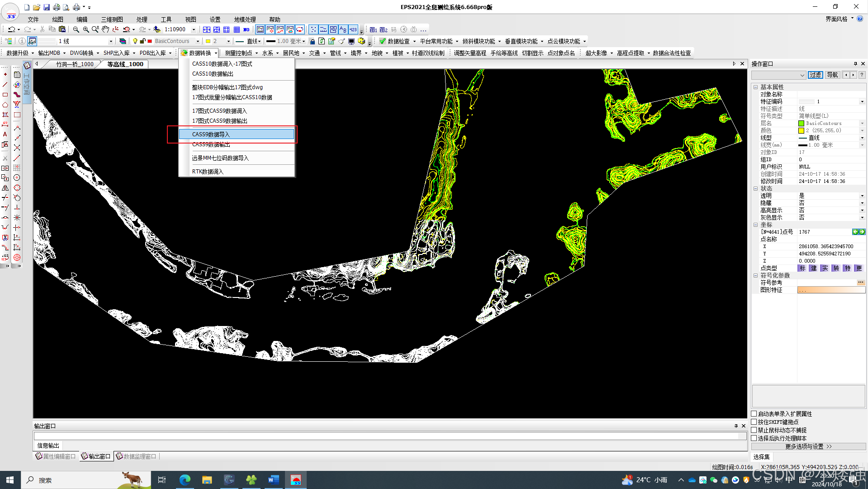Click the Paste clipboard icon
868x489 pixels.
point(62,29)
